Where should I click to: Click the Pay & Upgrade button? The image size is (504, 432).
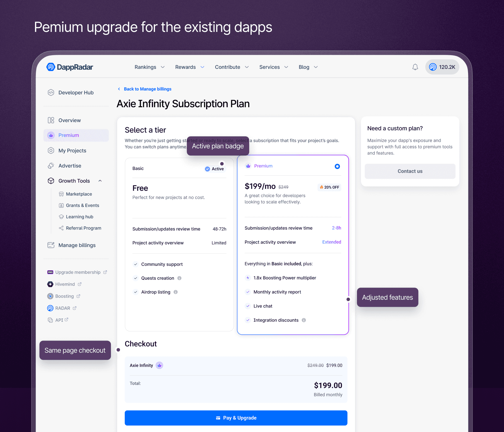pos(236,418)
